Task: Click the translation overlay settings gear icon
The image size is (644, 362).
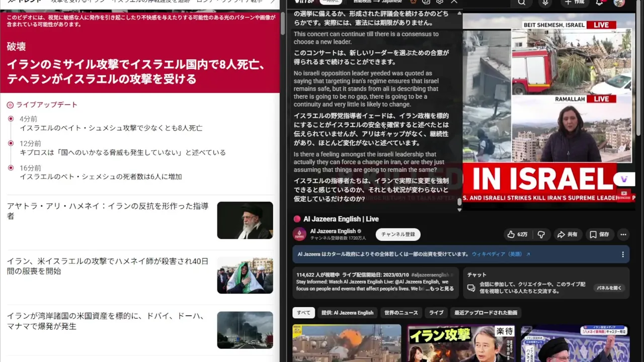Action: pyautogui.click(x=439, y=2)
